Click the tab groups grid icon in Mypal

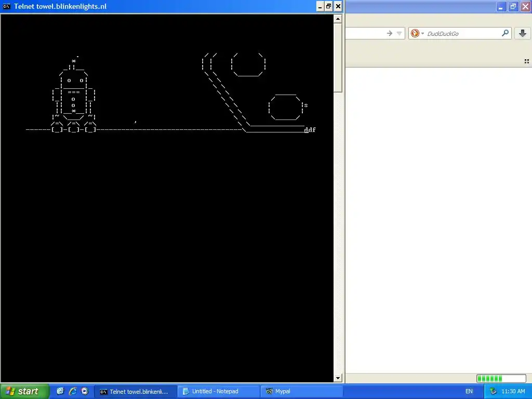(527, 61)
